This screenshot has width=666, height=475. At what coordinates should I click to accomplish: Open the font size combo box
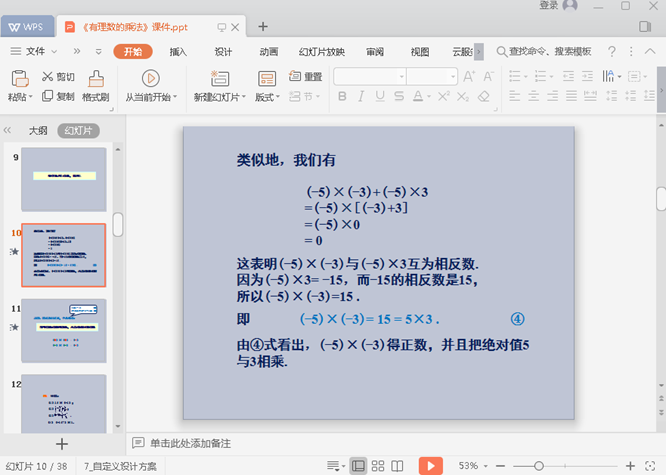(432, 76)
